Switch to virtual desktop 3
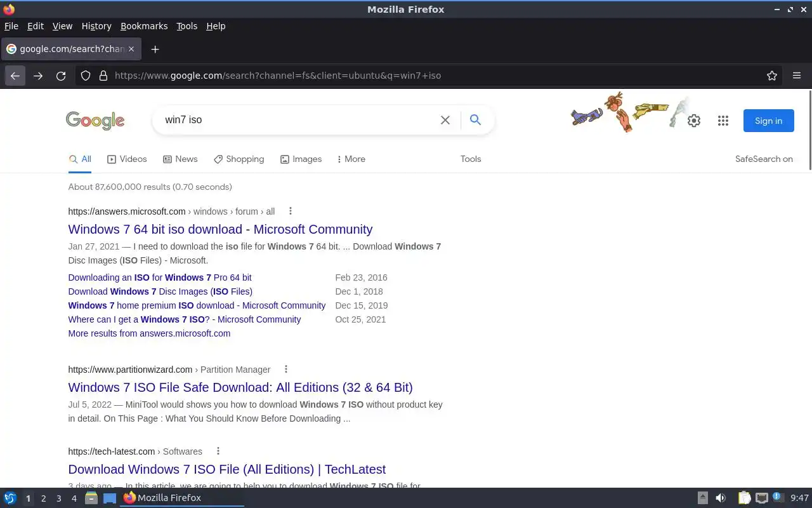The image size is (812, 508). pyautogui.click(x=58, y=498)
